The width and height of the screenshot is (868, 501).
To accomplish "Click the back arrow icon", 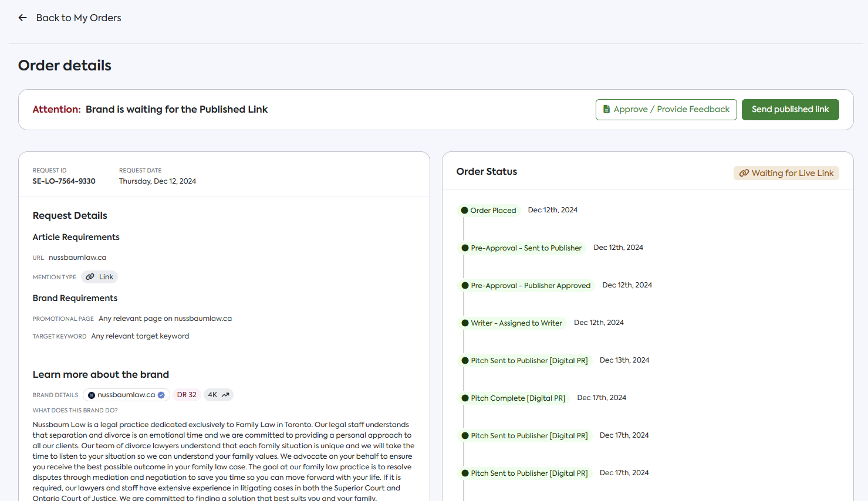I will 22,18.
